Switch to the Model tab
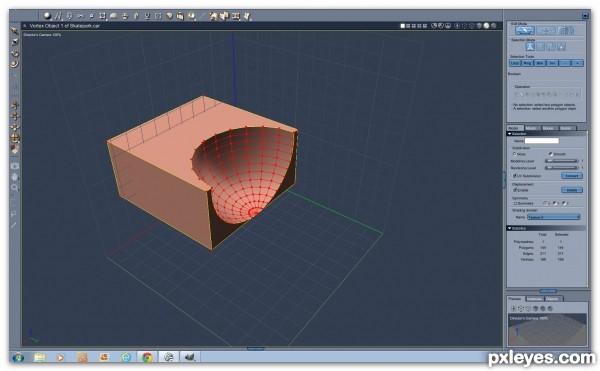 point(514,128)
